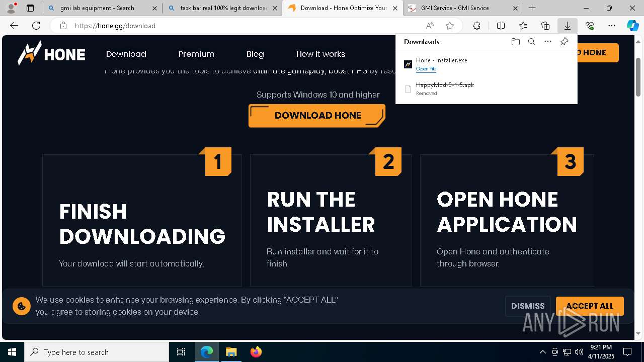Screen dimensions: 644x362
Task: Toggle split screen view
Action: [501, 26]
